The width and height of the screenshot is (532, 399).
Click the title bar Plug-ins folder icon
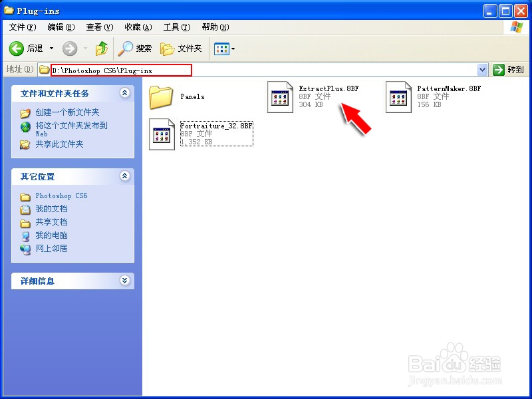pyautogui.click(x=9, y=10)
